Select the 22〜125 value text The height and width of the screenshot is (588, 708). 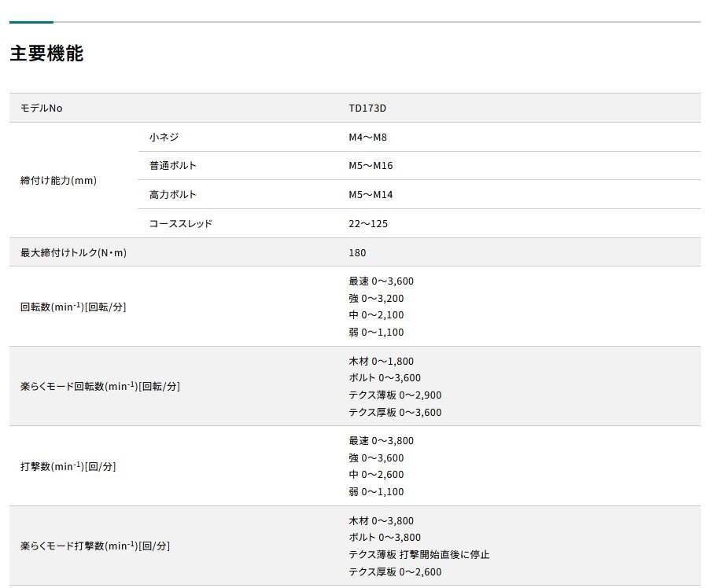[363, 223]
